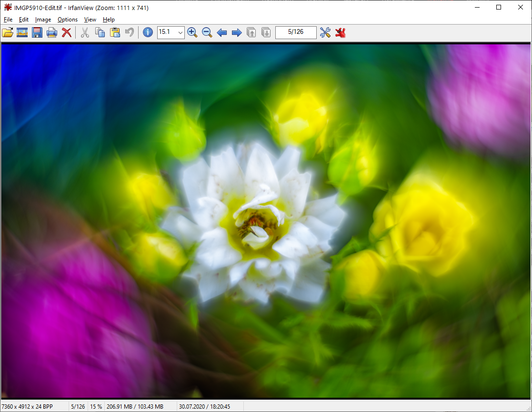
Task: Copy image using the Copy icon
Action: coord(100,32)
